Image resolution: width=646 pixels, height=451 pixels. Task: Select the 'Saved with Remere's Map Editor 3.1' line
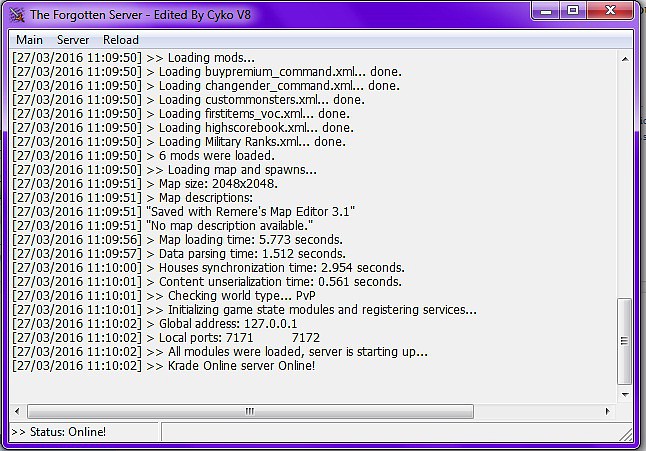click(183, 212)
